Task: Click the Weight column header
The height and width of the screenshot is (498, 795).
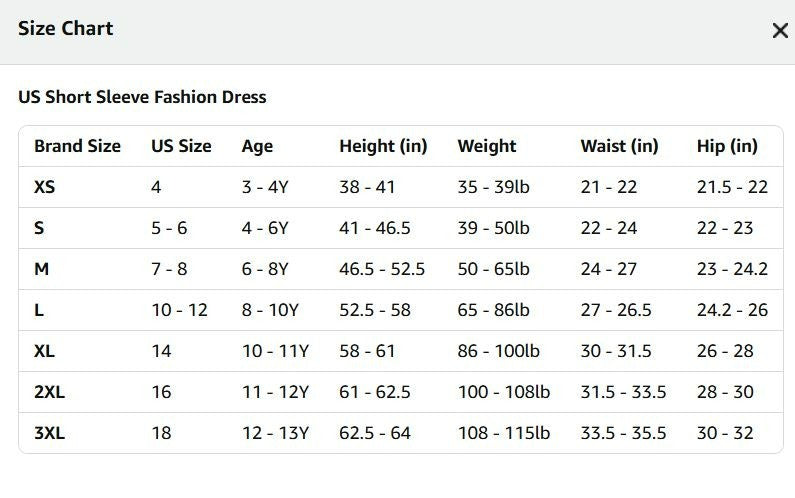Action: (487, 146)
